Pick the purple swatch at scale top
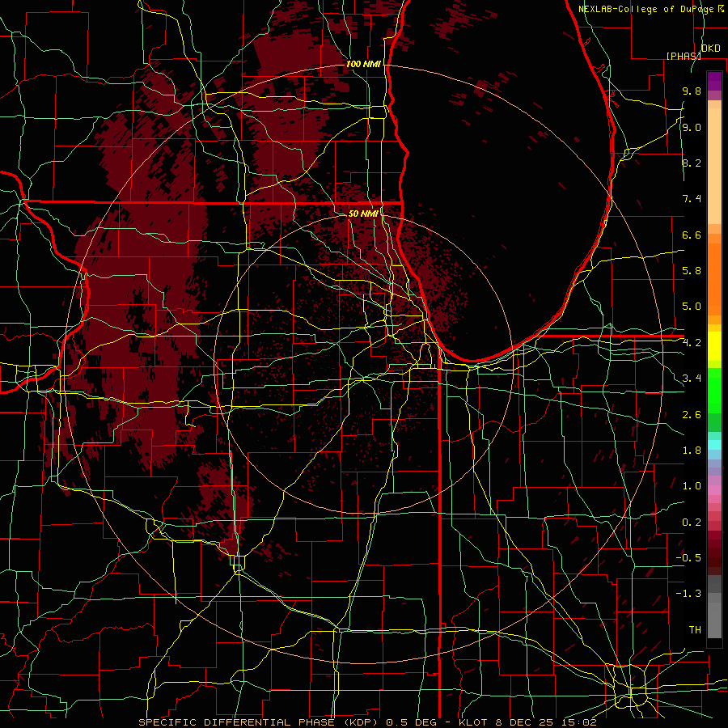 point(714,81)
